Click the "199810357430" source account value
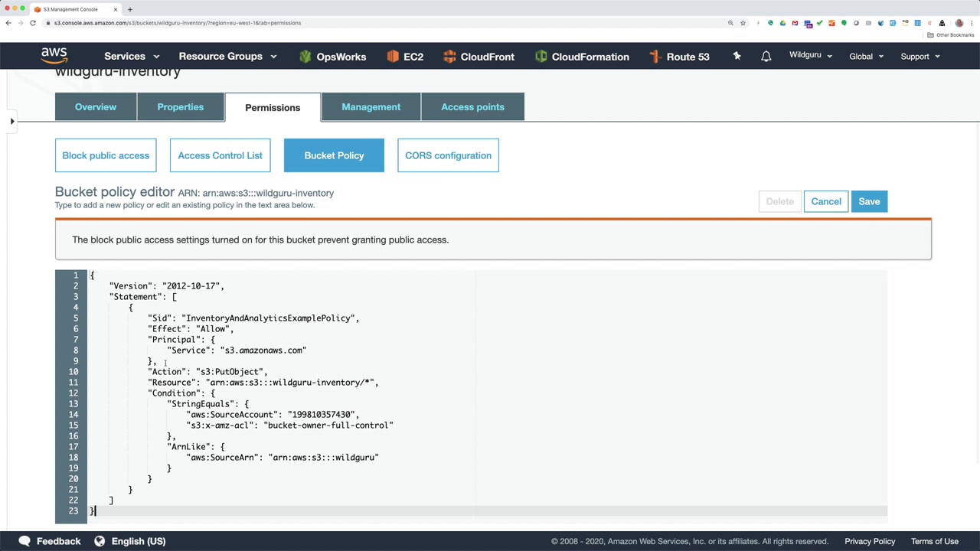 click(321, 415)
